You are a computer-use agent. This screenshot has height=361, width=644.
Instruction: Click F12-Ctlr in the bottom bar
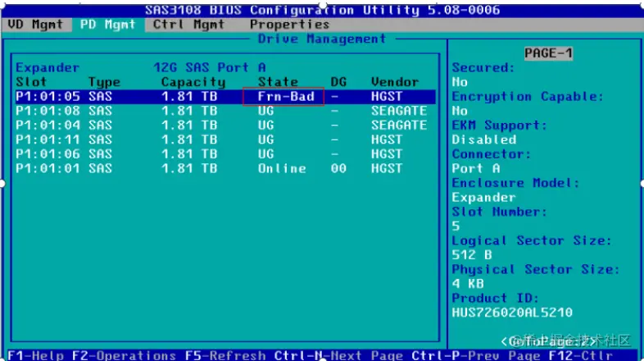click(x=580, y=355)
